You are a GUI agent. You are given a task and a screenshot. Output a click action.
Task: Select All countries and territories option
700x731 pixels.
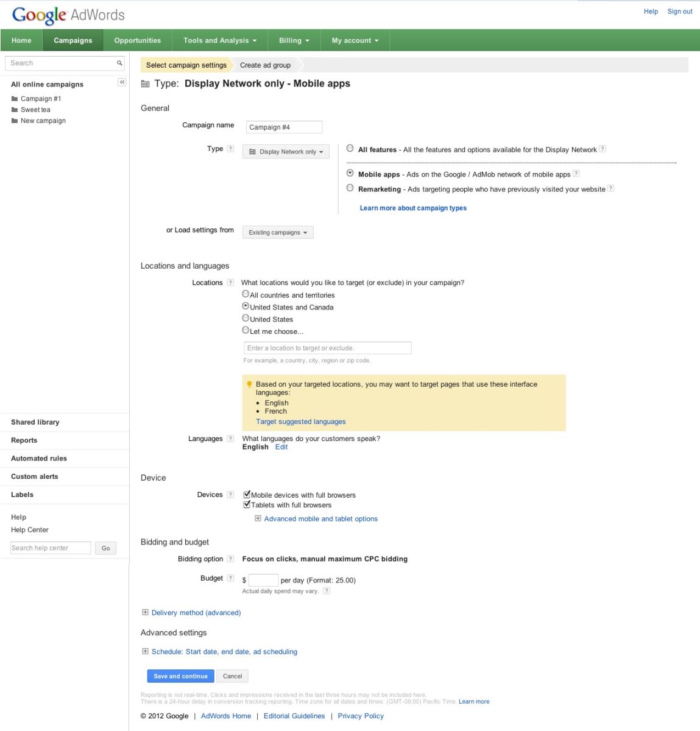click(246, 293)
